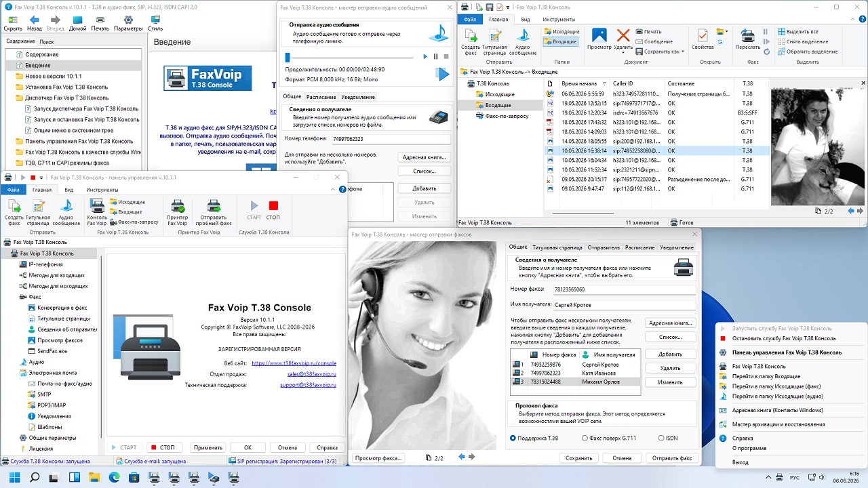Select the Поддержка T.38 radio button

tap(534, 439)
